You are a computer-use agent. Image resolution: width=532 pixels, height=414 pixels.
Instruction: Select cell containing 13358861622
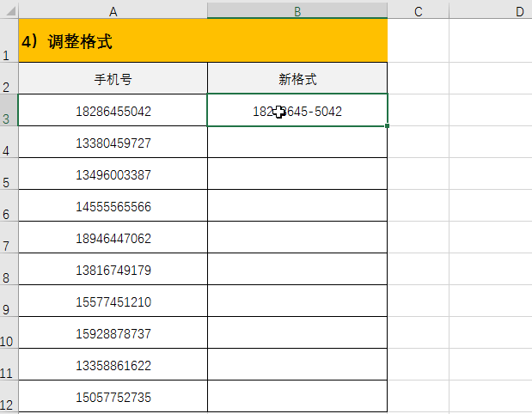tap(113, 364)
